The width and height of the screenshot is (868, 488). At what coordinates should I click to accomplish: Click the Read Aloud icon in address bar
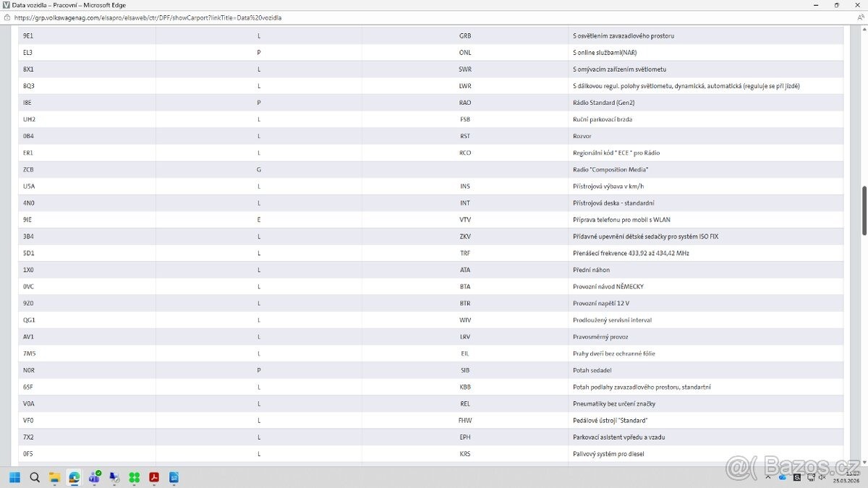[x=859, y=17]
